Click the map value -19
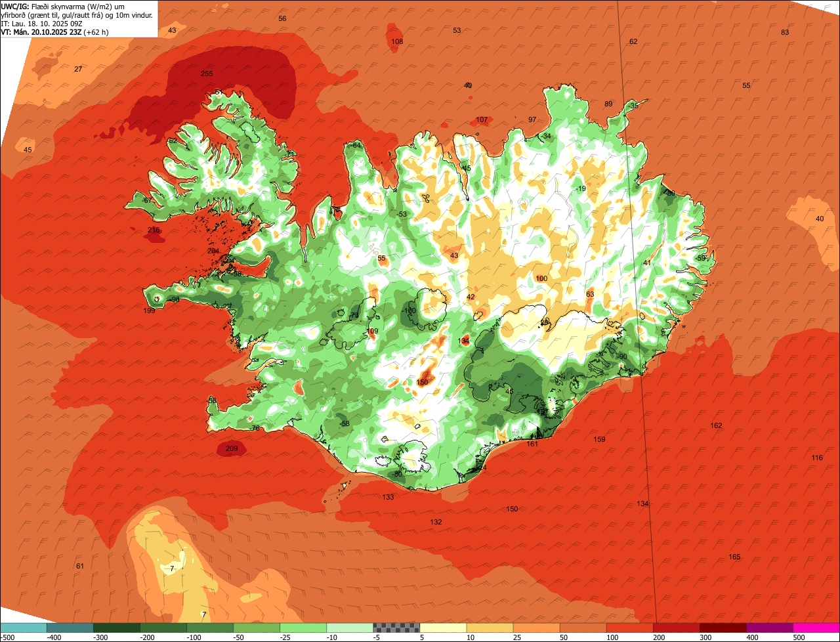This screenshot has width=840, height=642. tap(580, 188)
